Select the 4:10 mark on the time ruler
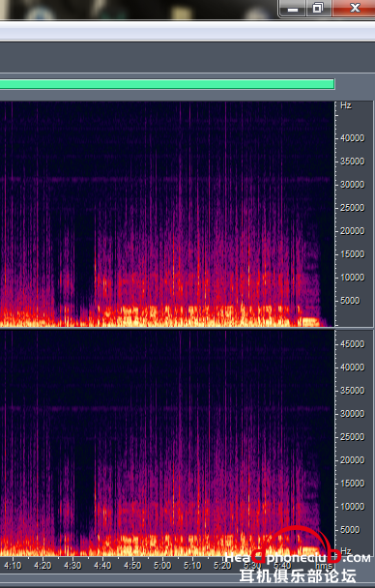375x588 pixels. [13, 566]
